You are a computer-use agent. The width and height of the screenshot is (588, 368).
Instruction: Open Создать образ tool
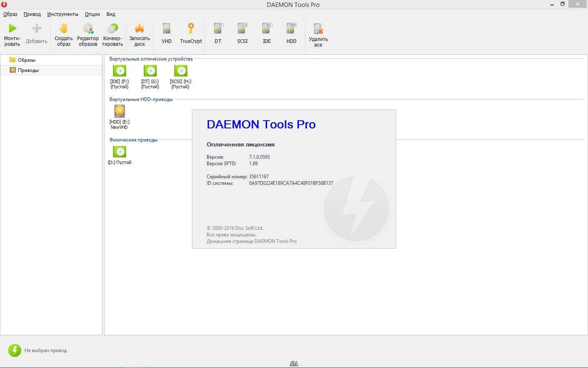pyautogui.click(x=63, y=35)
